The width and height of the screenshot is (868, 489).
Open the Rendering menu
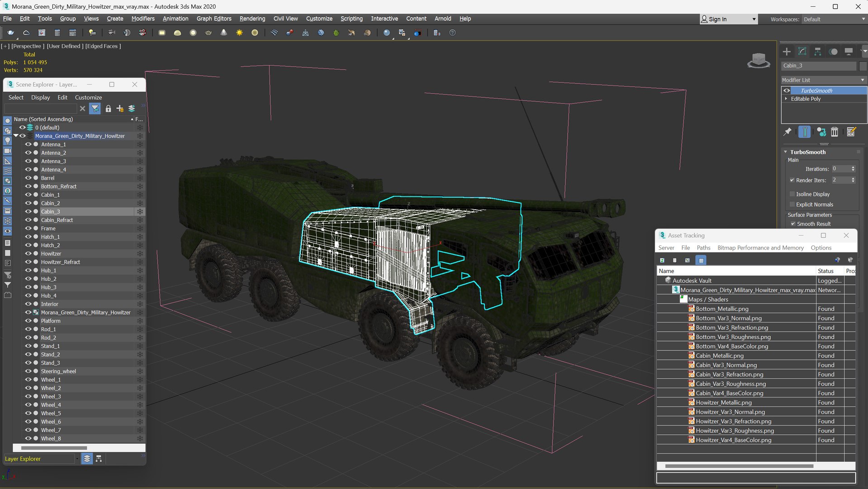[x=252, y=19]
